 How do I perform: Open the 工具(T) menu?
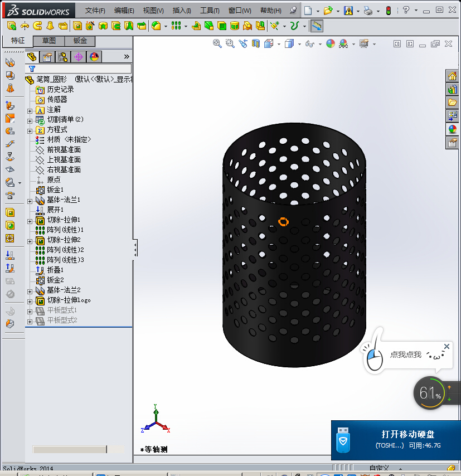[210, 11]
